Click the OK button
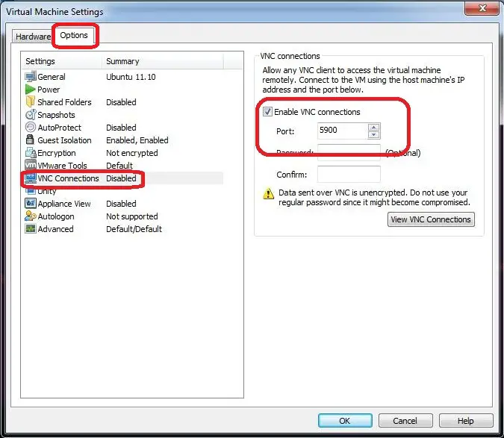This screenshot has height=438, width=504. pos(345,421)
